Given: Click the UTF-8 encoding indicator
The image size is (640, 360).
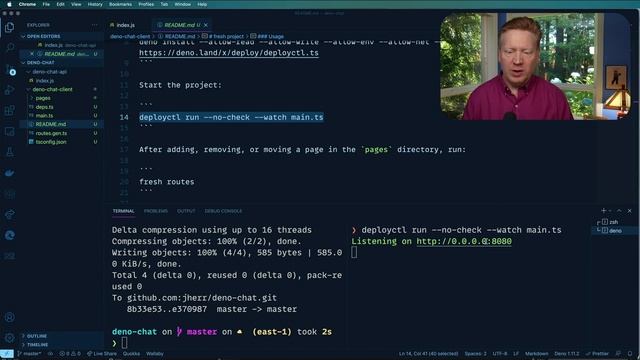Looking at the screenshot, I should pyautogui.click(x=500, y=353).
